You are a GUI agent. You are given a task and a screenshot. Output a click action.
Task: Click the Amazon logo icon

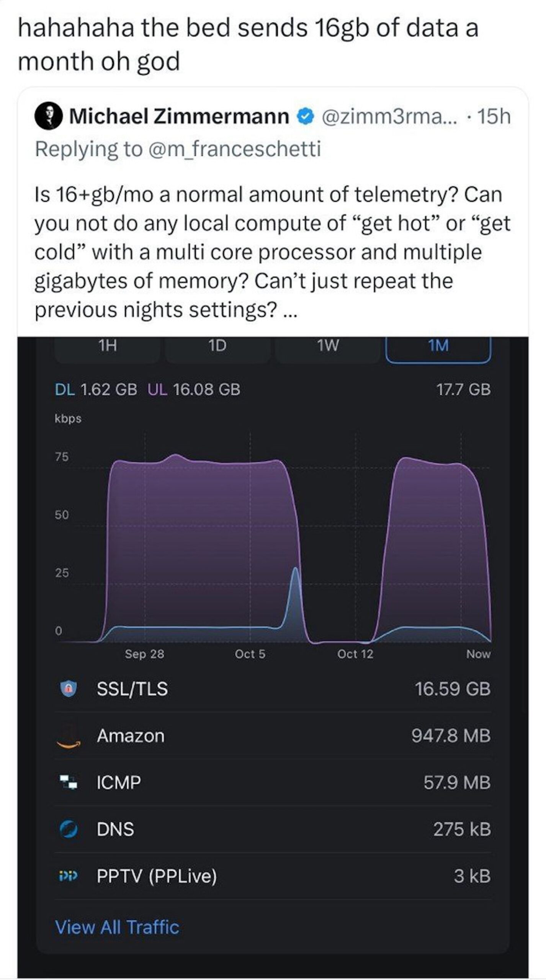[x=68, y=738]
